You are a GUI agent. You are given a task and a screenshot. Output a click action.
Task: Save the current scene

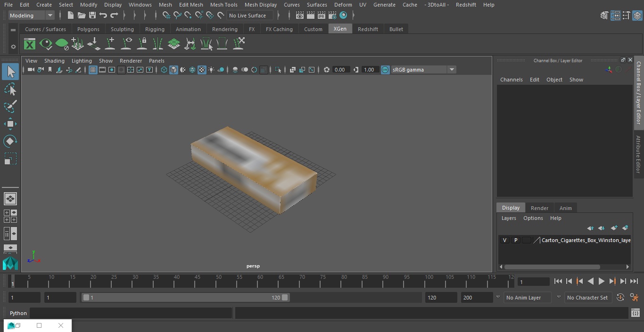[92, 16]
